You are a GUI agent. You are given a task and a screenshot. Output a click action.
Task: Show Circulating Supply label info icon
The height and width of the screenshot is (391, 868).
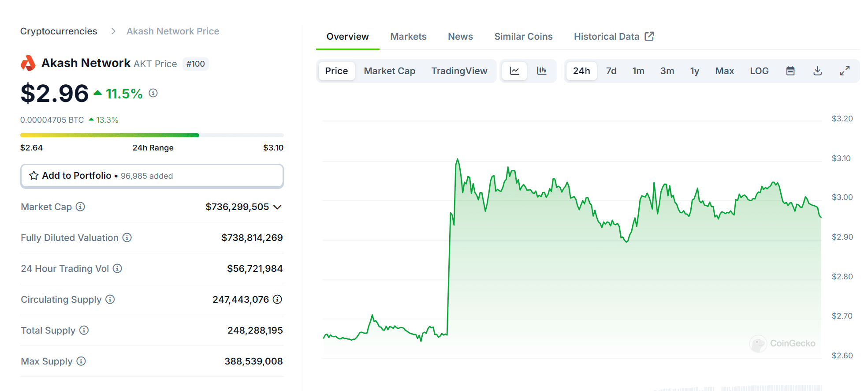pos(110,299)
